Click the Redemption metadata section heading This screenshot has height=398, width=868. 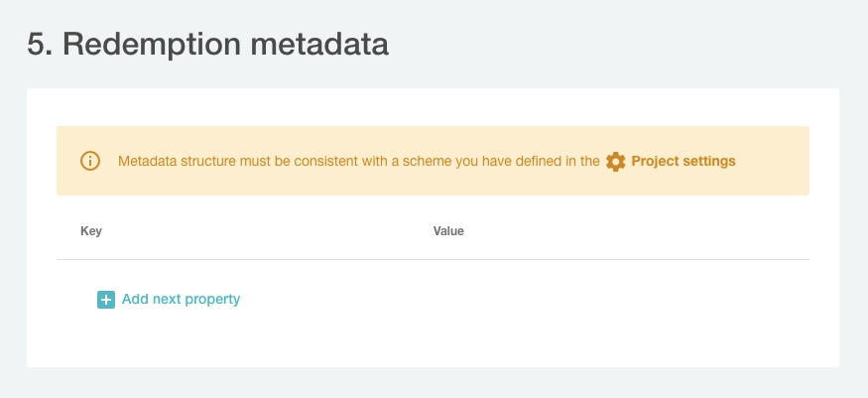(207, 45)
